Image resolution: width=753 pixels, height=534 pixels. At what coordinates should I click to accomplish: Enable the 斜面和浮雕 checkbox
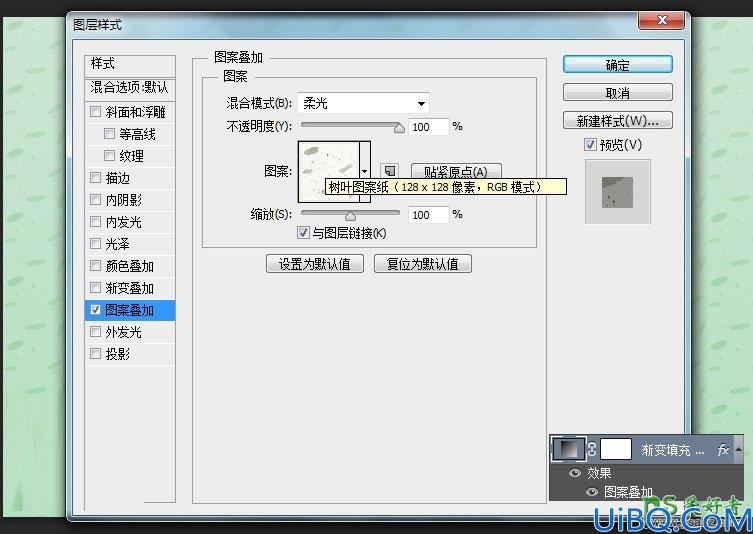[96, 112]
